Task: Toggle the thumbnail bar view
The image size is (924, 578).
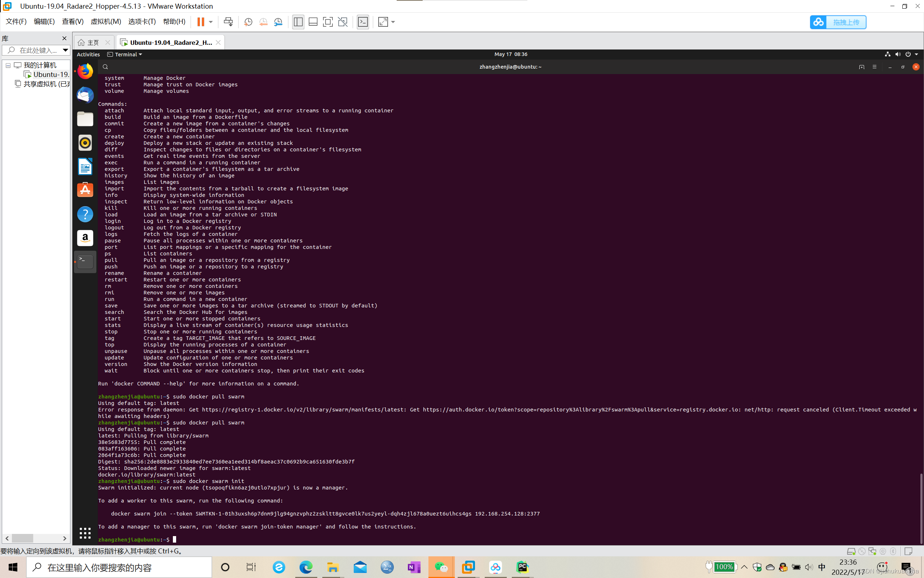Action: 313,22
